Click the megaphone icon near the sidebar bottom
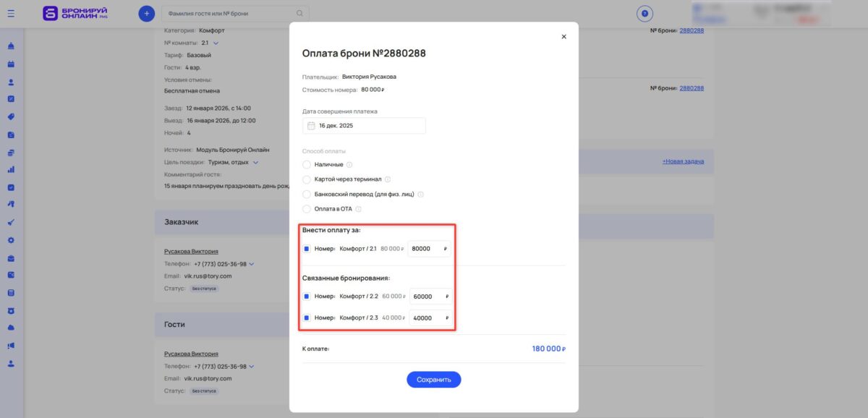This screenshot has width=868, height=418. tap(10, 346)
